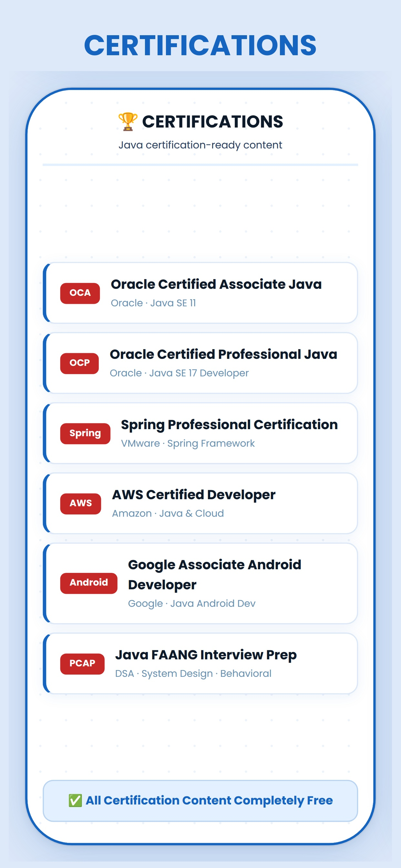This screenshot has height=868, width=401.
Task: Tap the red PCAP badge
Action: [82, 664]
